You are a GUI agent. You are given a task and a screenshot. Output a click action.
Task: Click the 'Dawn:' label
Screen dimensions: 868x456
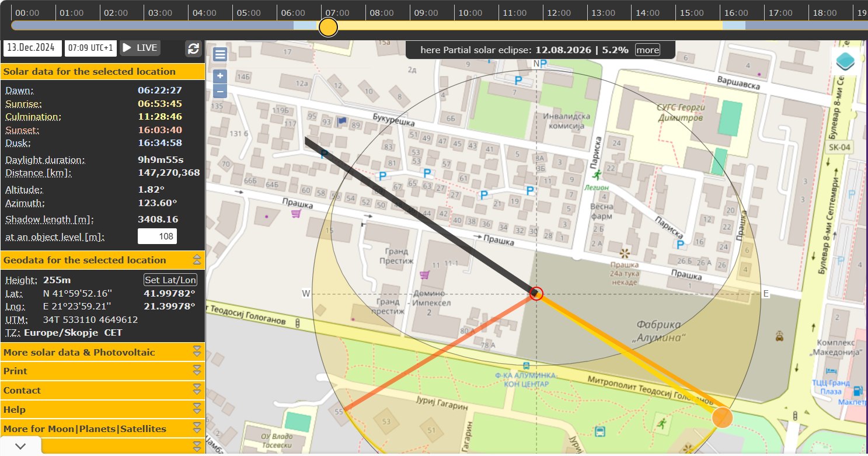point(19,90)
